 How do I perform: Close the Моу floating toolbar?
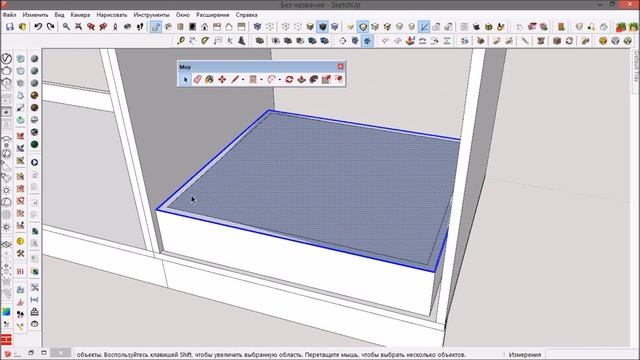[340, 67]
